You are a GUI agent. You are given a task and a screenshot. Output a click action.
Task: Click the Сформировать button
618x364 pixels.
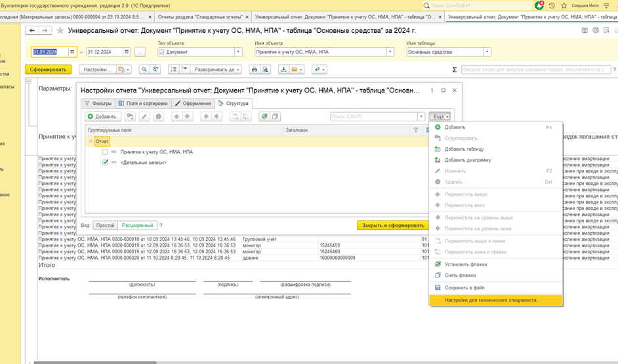point(48,70)
